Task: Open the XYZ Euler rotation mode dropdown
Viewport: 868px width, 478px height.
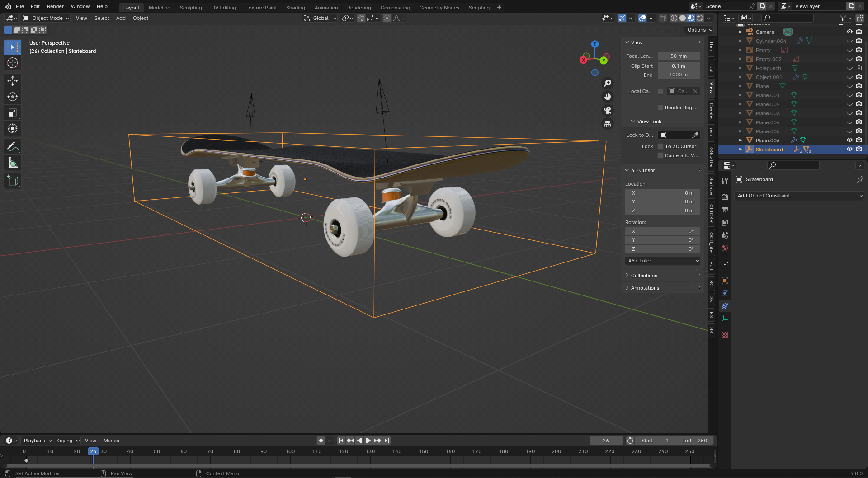Action: (x=663, y=261)
